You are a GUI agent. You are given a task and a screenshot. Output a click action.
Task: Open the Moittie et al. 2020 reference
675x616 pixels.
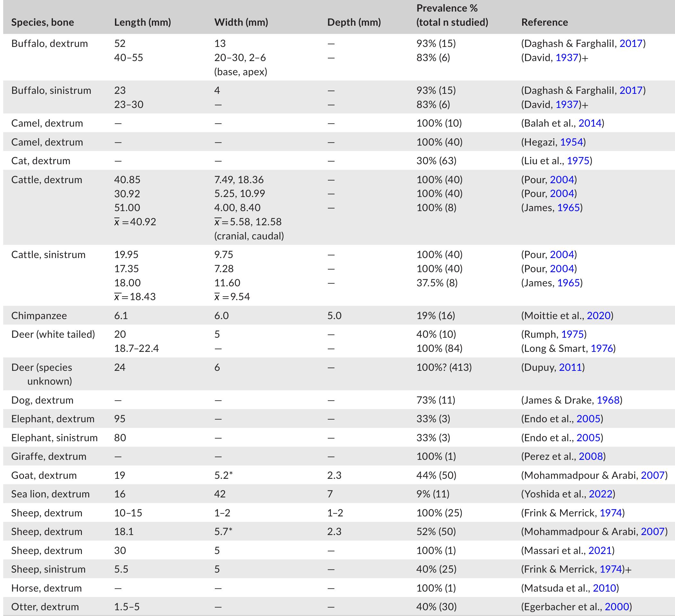tap(599, 316)
